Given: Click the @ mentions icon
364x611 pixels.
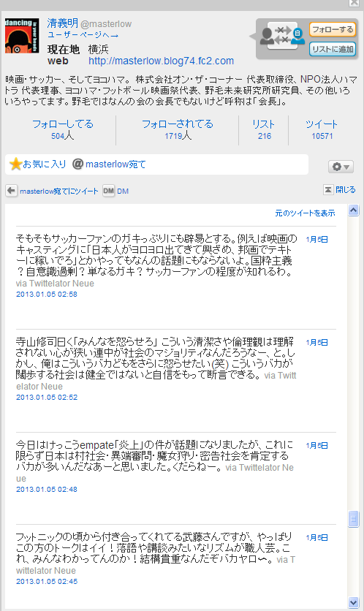Looking at the screenshot, I should coord(78,164).
